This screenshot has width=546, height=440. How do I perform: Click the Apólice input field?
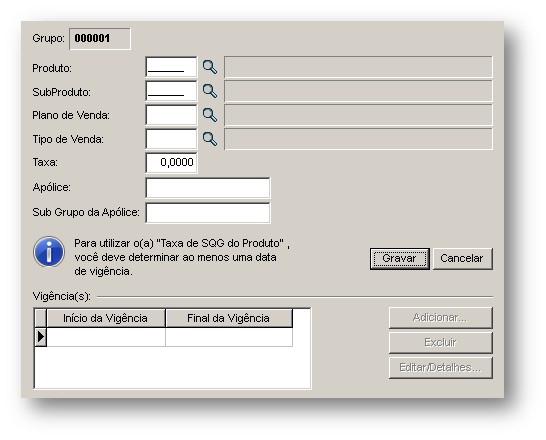point(208,188)
